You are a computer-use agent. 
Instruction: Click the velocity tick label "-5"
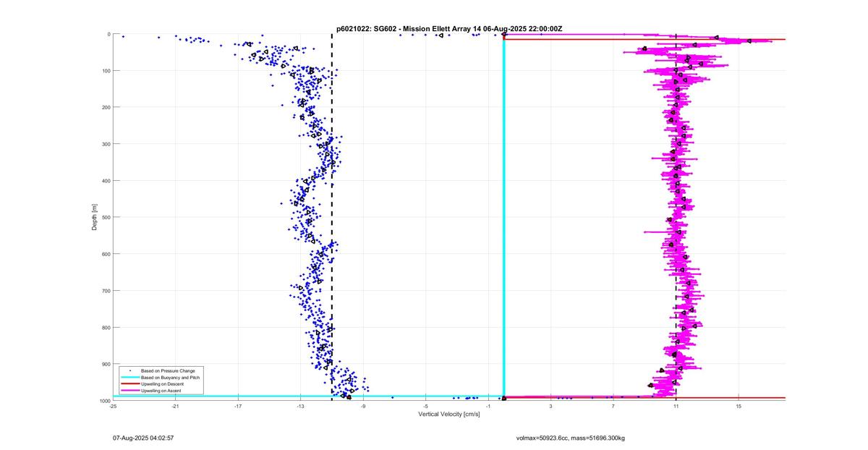pyautogui.click(x=426, y=407)
